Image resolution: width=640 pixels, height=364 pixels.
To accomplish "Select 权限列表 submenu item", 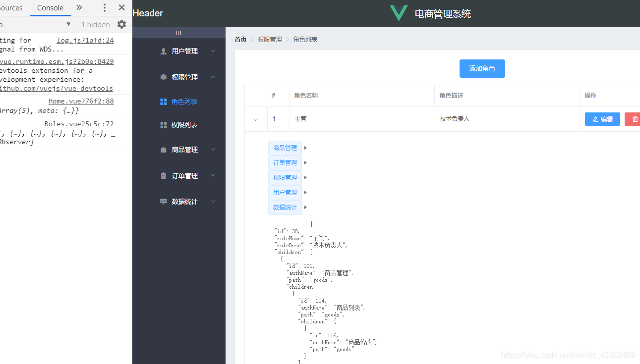I will click(179, 125).
